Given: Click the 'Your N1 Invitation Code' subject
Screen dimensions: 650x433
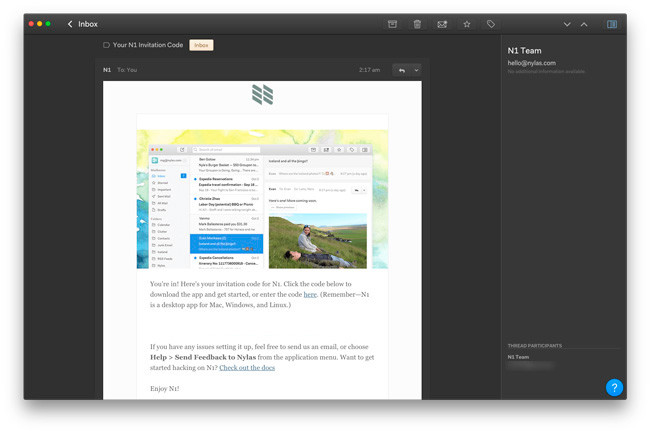Looking at the screenshot, I should click(148, 45).
